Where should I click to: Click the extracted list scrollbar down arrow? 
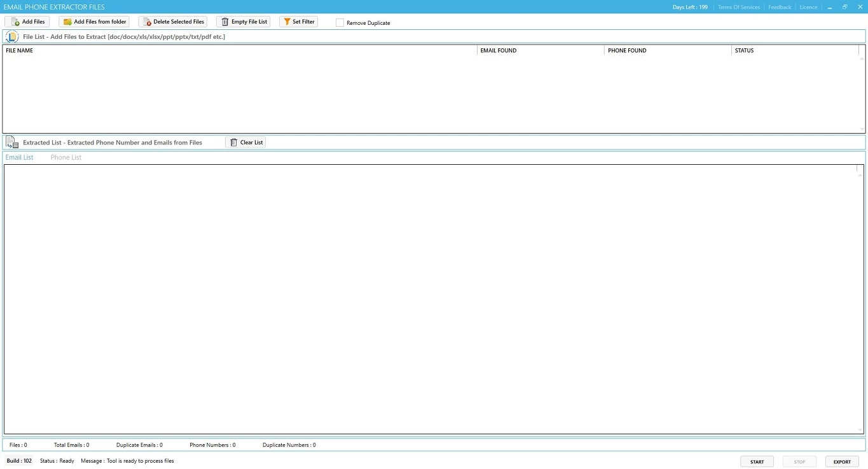(x=860, y=430)
